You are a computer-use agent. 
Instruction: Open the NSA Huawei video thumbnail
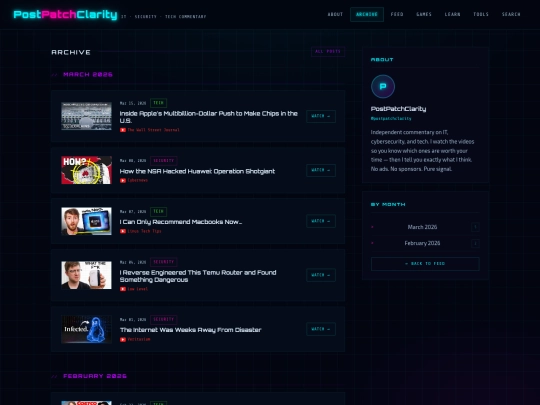[x=86, y=170]
